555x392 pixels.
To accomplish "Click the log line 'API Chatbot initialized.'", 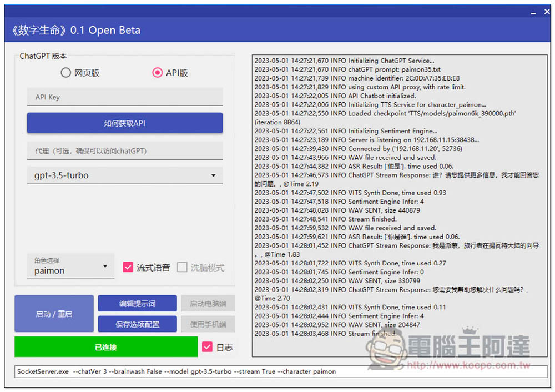I will click(x=335, y=96).
